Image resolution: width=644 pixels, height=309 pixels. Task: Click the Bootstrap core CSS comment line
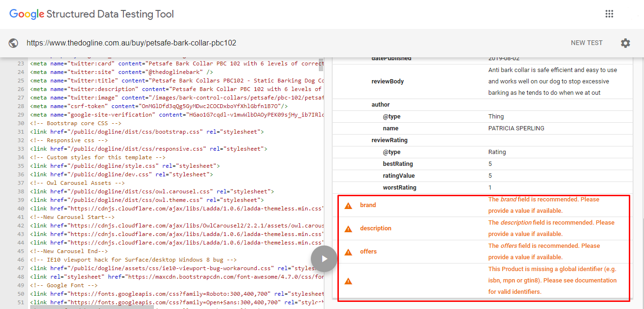tap(76, 123)
